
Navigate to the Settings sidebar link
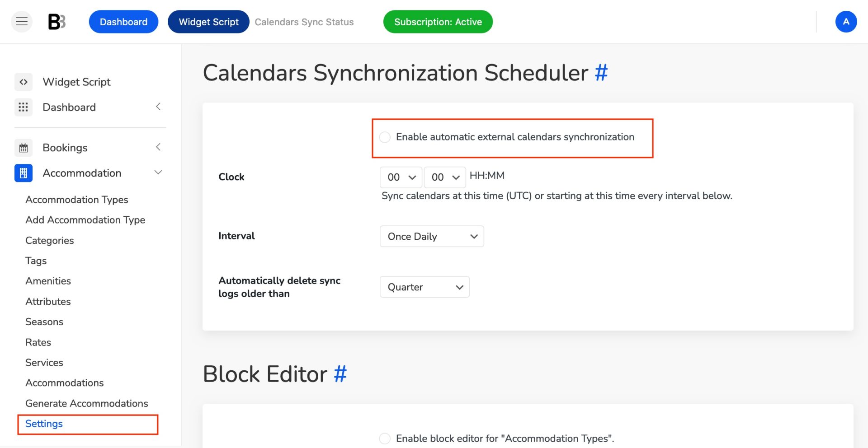[x=43, y=424]
